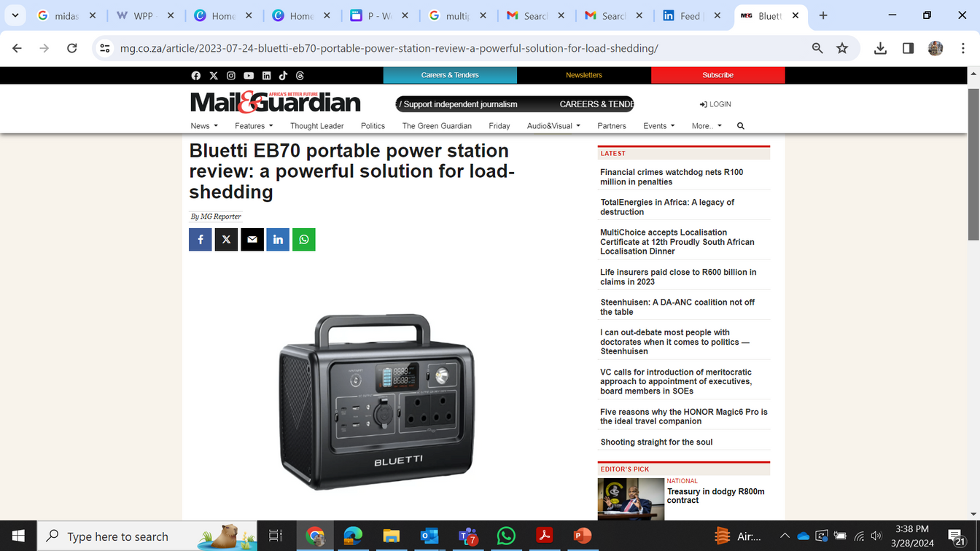
Task: Open Chrome downloads icon
Action: [x=880, y=48]
